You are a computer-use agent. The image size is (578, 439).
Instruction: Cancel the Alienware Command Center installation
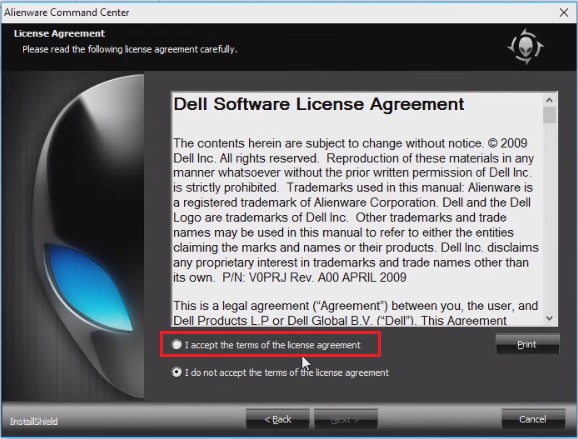(x=533, y=419)
